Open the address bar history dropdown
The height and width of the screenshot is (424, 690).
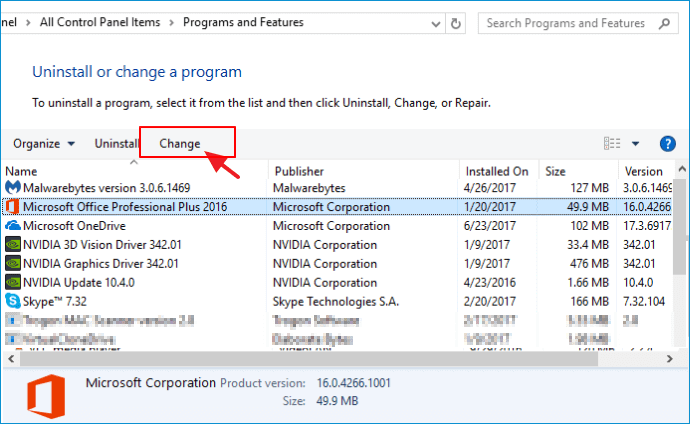click(x=436, y=24)
